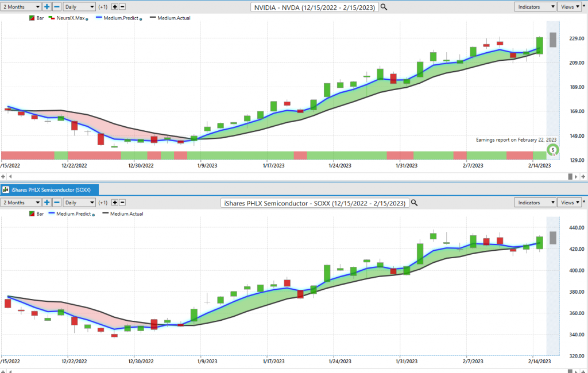Click the Earnings report on February 22, 2023 note

516,140
